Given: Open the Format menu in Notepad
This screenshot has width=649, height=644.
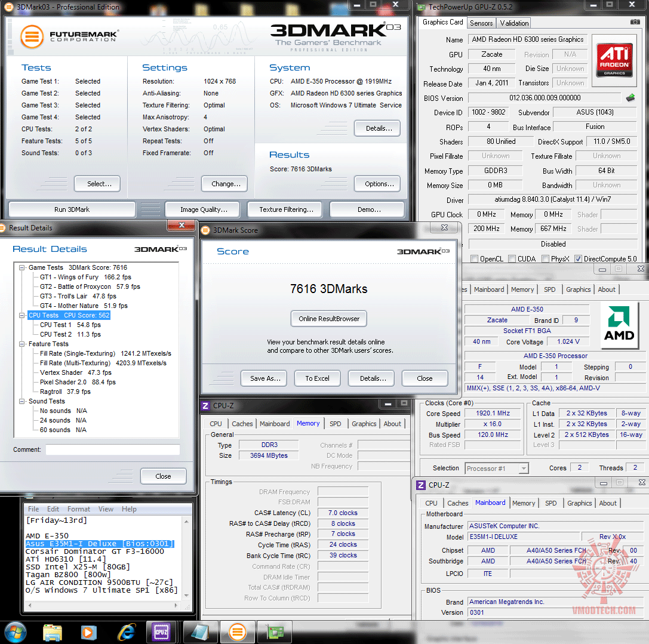Looking at the screenshot, I should (x=79, y=509).
